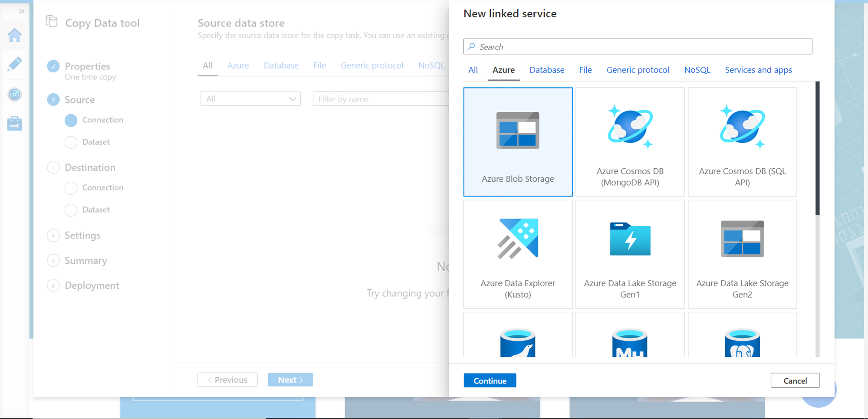Click the Previous button
868x419 pixels.
(227, 380)
